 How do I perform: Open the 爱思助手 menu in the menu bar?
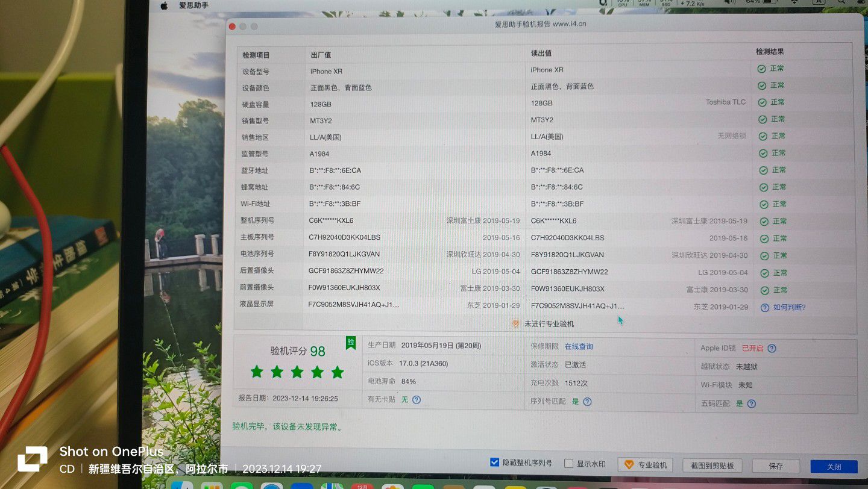193,5
